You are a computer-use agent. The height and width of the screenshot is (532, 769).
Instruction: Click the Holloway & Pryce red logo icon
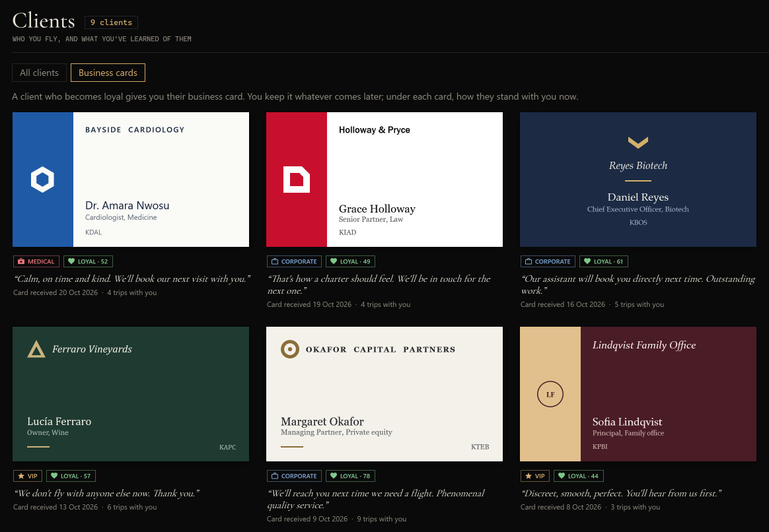click(297, 180)
